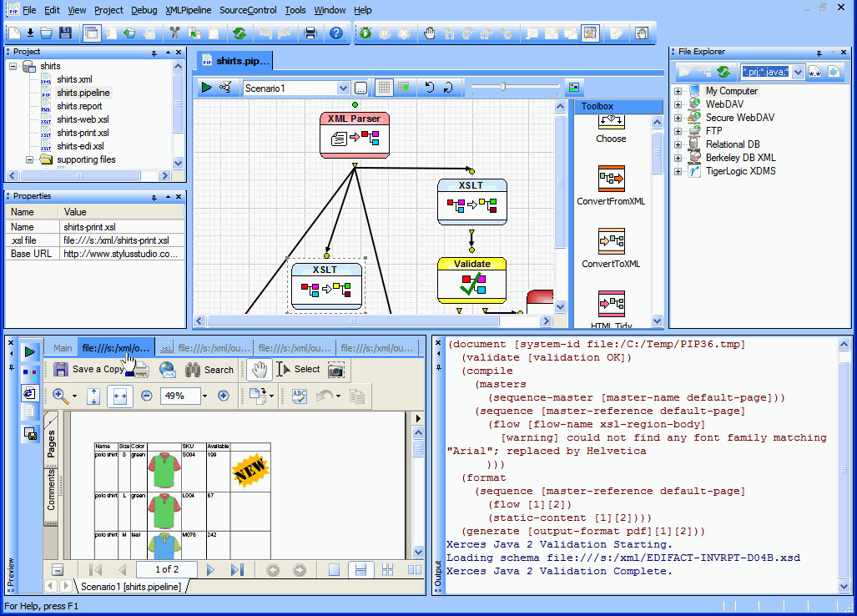Click the Help question mark toolbar icon
This screenshot has width=857, height=616.
pyautogui.click(x=336, y=33)
